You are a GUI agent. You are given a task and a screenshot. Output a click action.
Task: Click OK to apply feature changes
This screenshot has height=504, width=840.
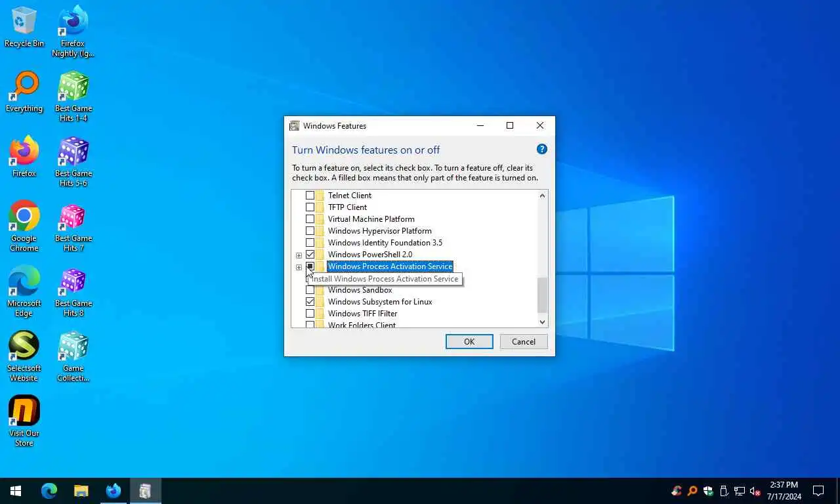coord(469,341)
